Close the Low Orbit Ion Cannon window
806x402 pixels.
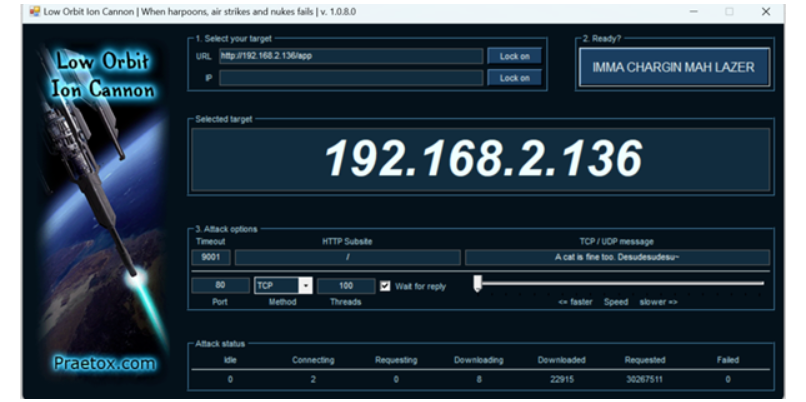tap(766, 11)
